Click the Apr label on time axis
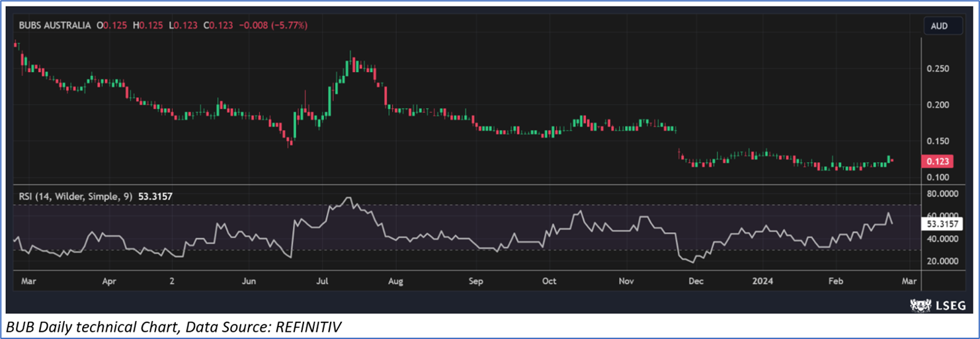 [109, 281]
